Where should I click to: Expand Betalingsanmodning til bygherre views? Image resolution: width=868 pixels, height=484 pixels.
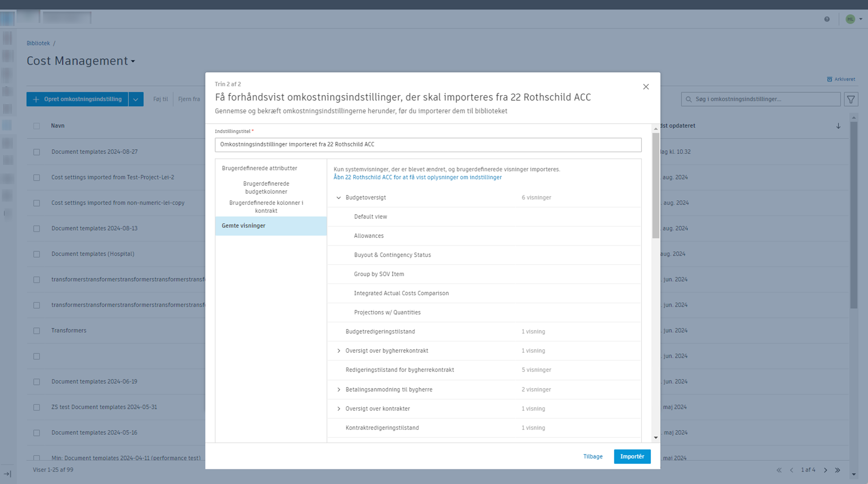[x=339, y=390]
